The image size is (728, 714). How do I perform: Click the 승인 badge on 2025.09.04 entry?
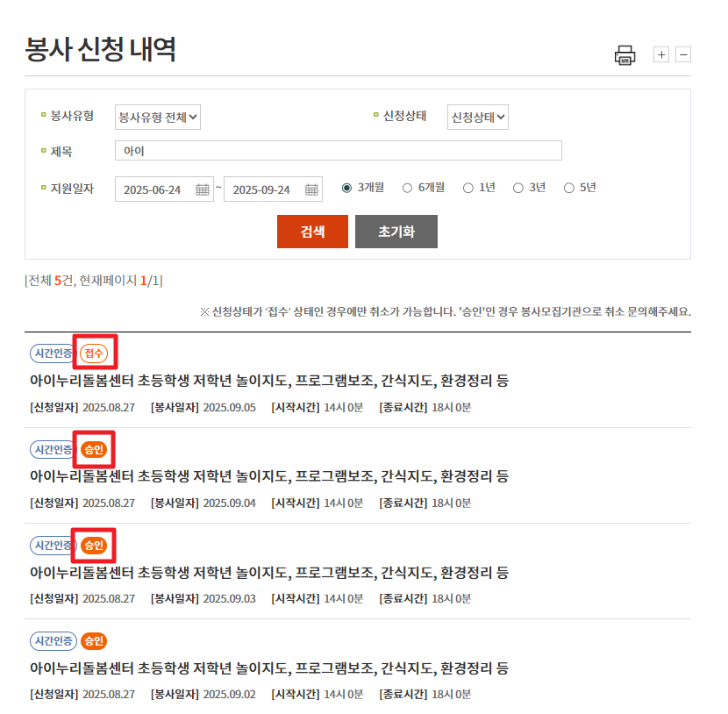click(94, 449)
